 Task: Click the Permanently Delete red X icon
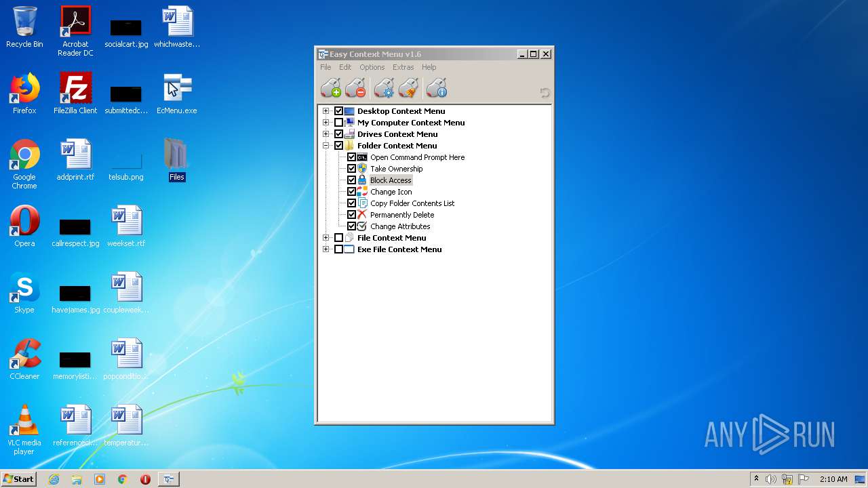pyautogui.click(x=362, y=215)
